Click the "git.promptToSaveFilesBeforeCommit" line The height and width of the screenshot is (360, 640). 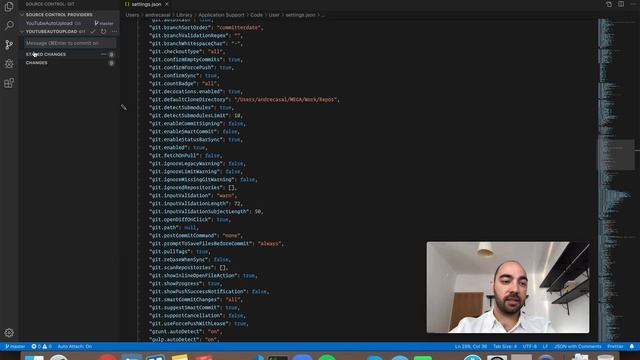tap(216, 243)
